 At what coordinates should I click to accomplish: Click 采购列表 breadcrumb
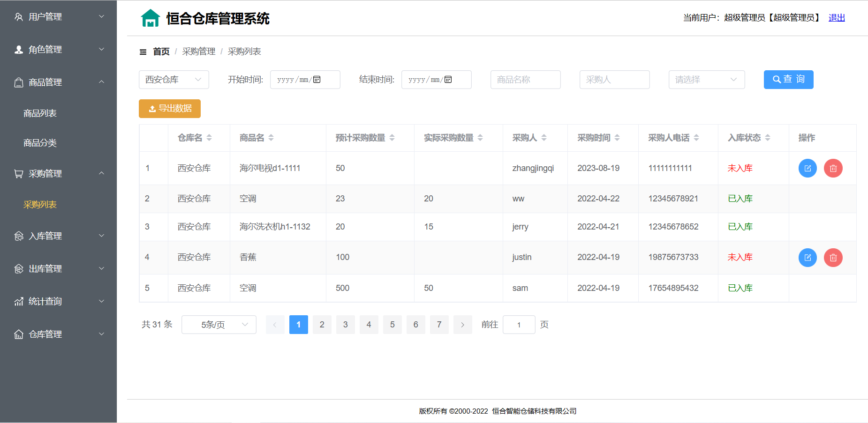coord(244,52)
